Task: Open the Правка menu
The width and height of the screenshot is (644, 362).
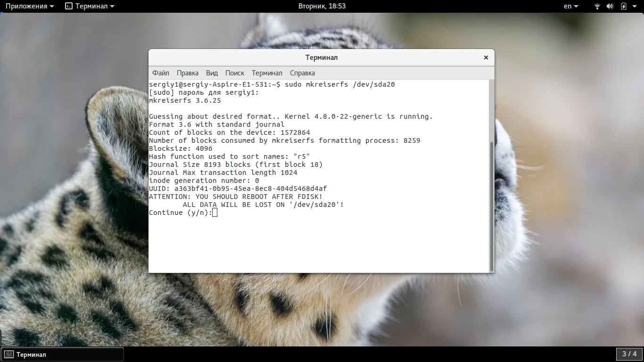Action: pos(188,73)
